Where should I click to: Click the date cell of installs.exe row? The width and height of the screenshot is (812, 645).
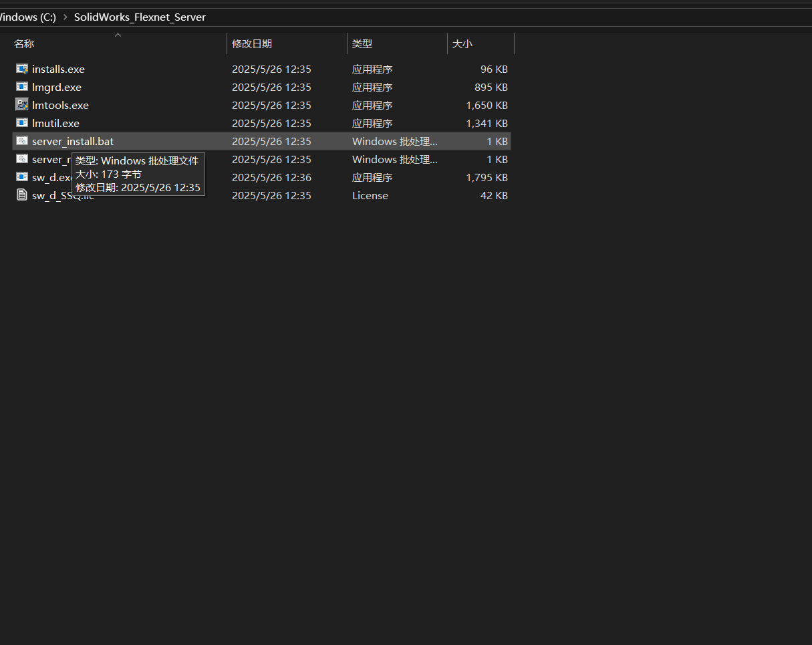[271, 69]
